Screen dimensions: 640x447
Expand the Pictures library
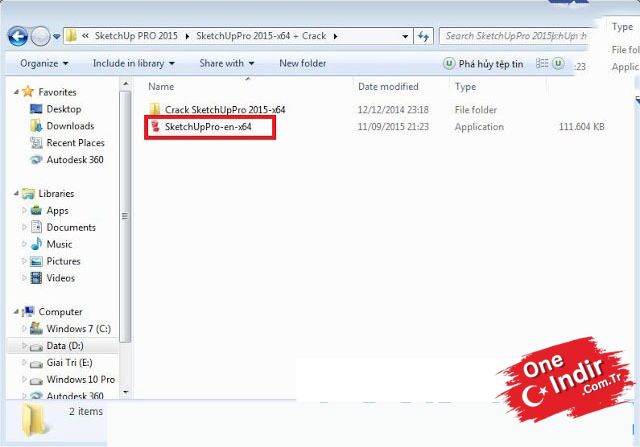tap(24, 261)
